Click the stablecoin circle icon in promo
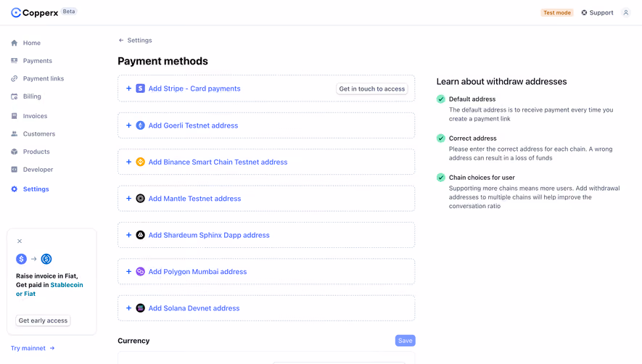Screen dimensions: 642x364 46,259
